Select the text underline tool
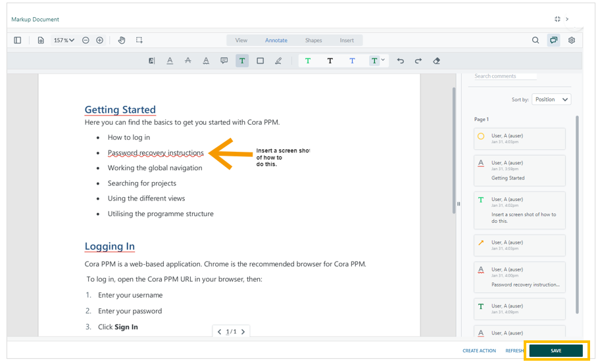 170,60
